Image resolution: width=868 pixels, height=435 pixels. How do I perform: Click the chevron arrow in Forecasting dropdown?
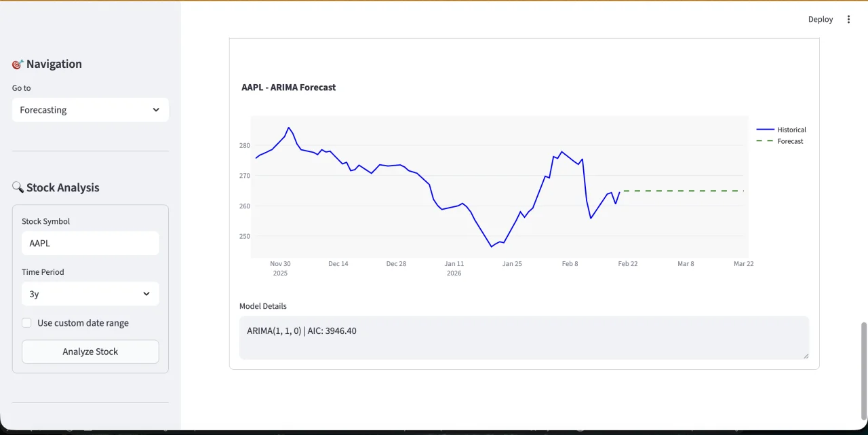[x=156, y=110]
